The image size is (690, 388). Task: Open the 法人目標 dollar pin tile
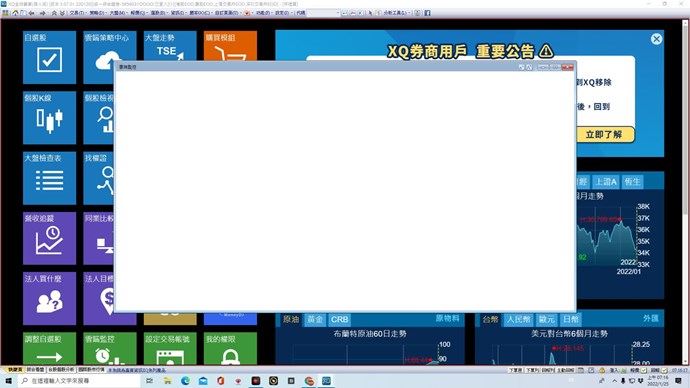coord(99,298)
